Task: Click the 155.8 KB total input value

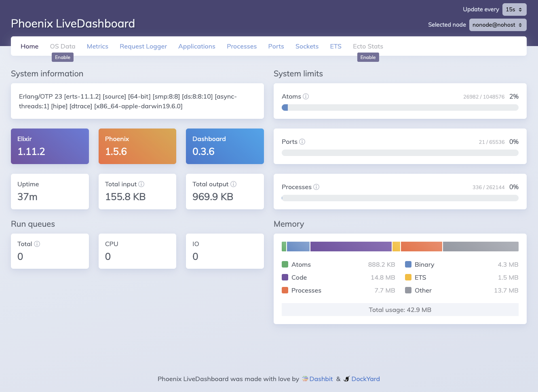Action: [125, 197]
